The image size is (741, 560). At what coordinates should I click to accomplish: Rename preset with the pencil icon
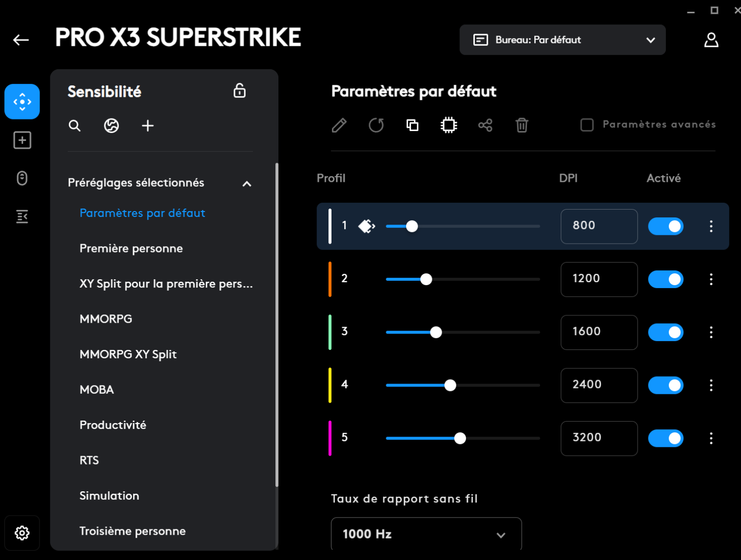click(339, 125)
